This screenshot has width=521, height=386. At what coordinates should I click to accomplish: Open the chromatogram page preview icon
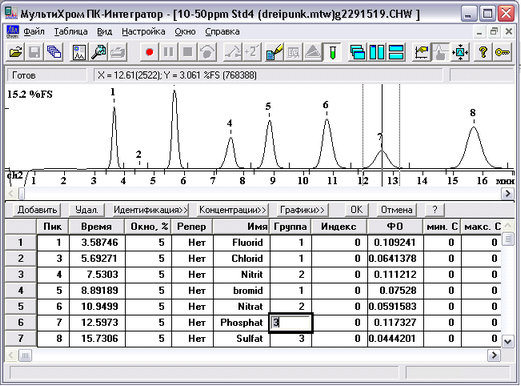(x=79, y=52)
